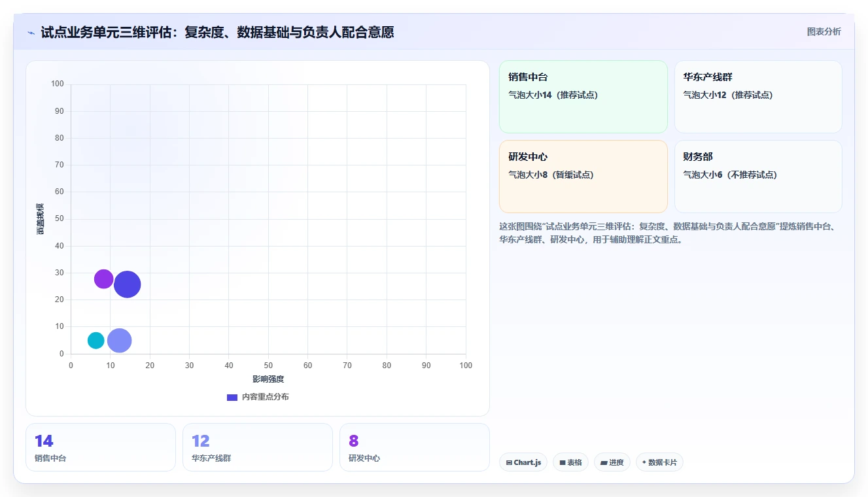Click the icon in the 表格 tag
This screenshot has height=497, width=868.
[563, 463]
